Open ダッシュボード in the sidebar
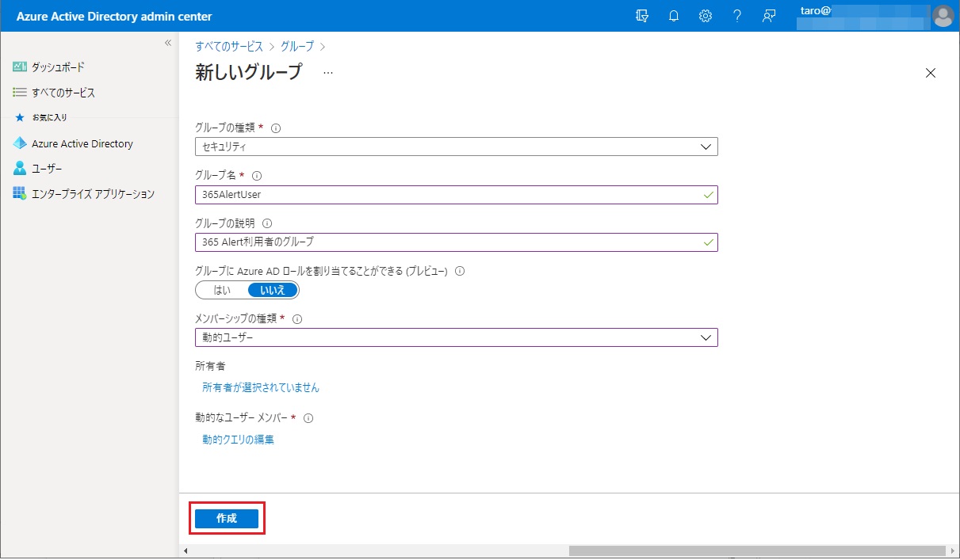Image resolution: width=960 pixels, height=560 pixels. 57,67
